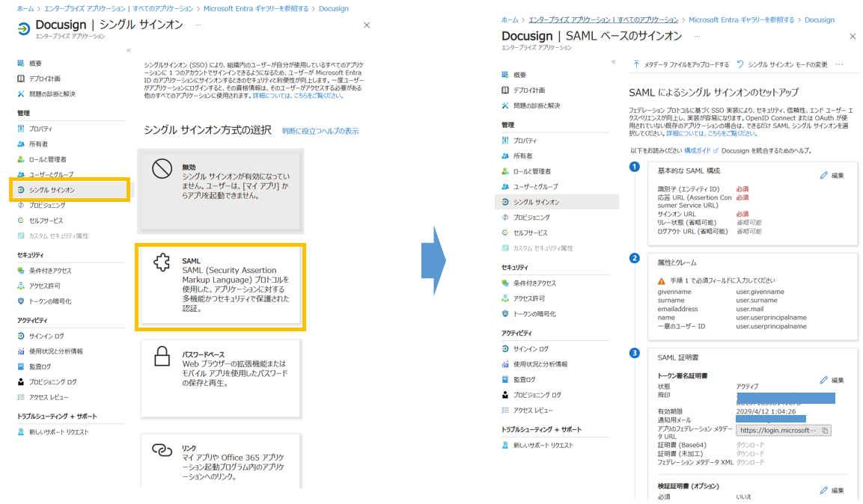
Task: Click ホーム breadcrumb in left pane
Action: click(x=25, y=9)
